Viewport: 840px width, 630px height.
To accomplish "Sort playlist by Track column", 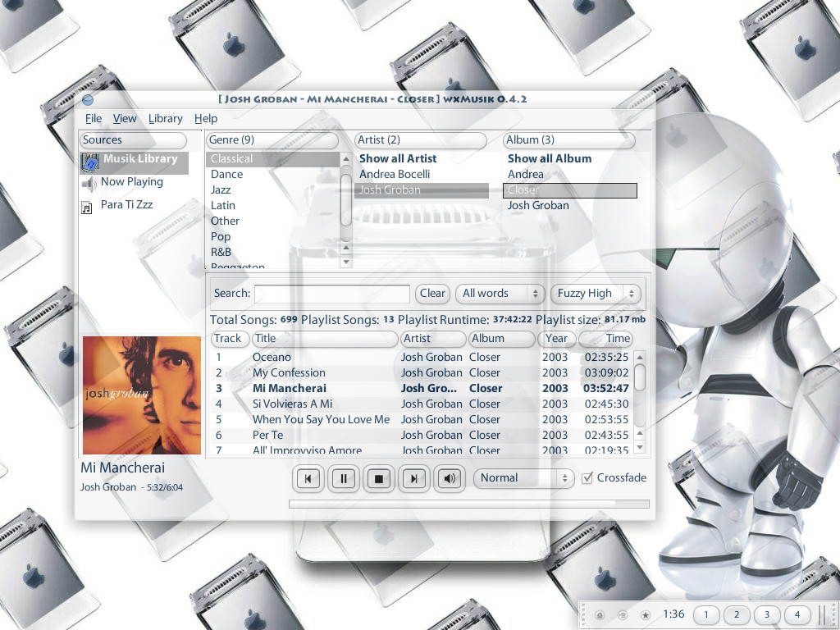I will [230, 339].
